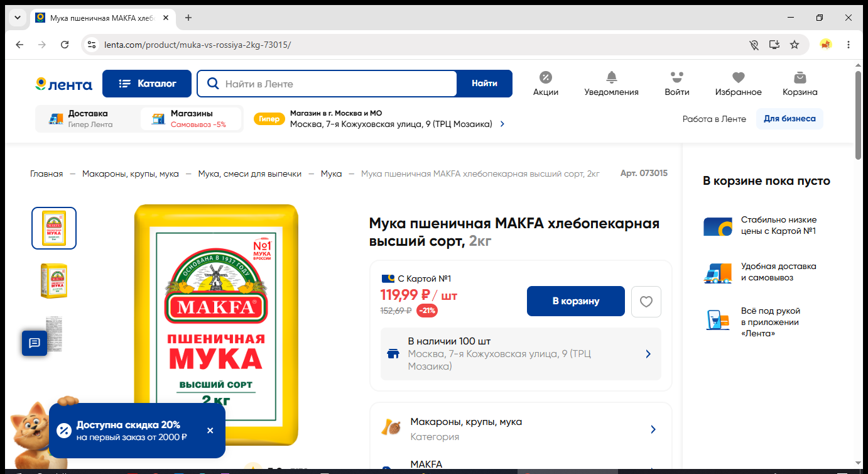The image size is (868, 474).
Task: Open a new browser tab
Action: tap(188, 18)
